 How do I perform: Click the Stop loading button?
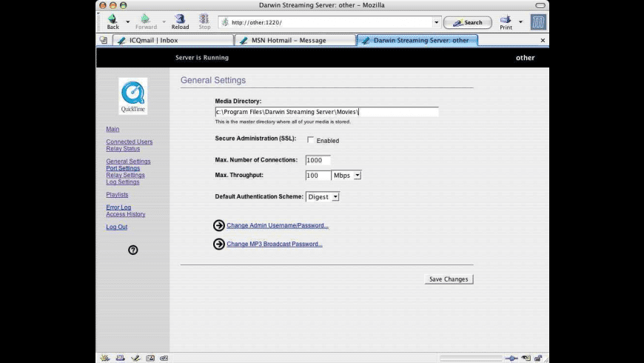coord(204,21)
